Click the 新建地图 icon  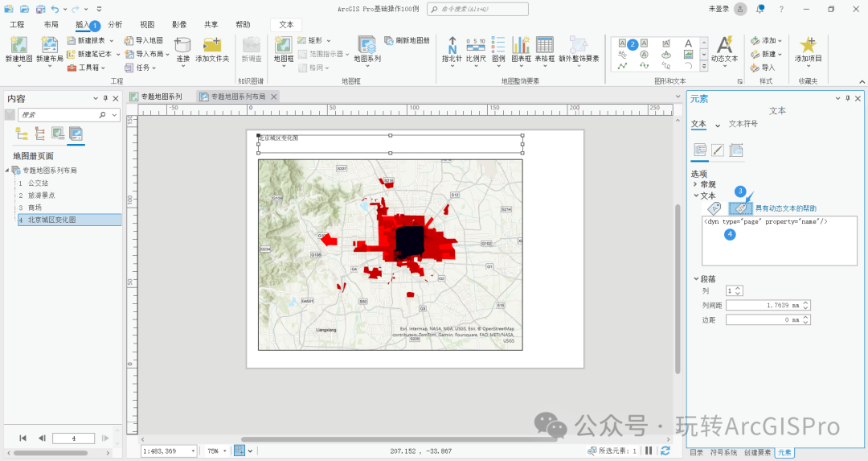coord(18,45)
